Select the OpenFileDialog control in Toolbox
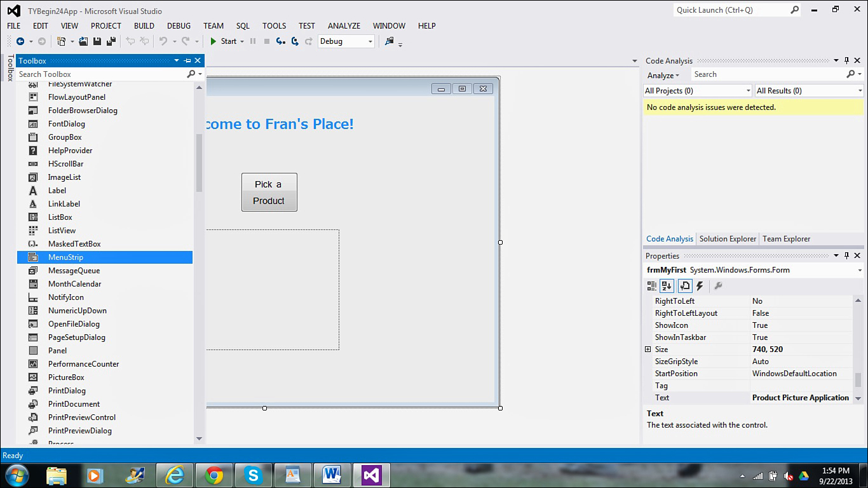 click(x=105, y=324)
